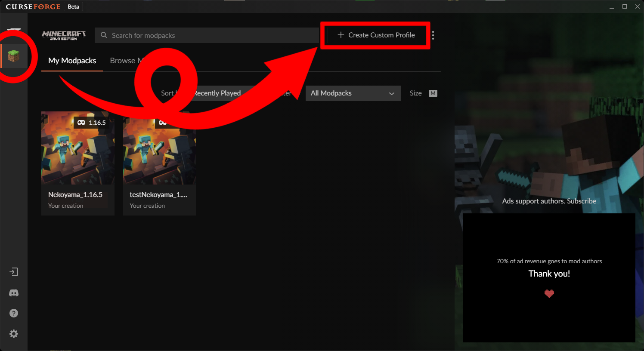644x351 pixels.
Task: Click the search magnifier icon
Action: coord(104,35)
